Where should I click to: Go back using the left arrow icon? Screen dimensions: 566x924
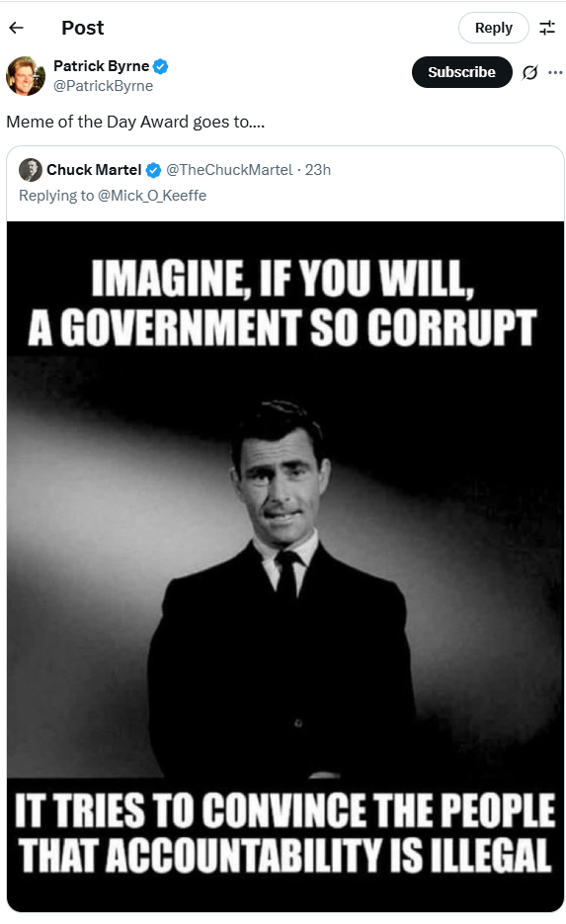coord(17,27)
